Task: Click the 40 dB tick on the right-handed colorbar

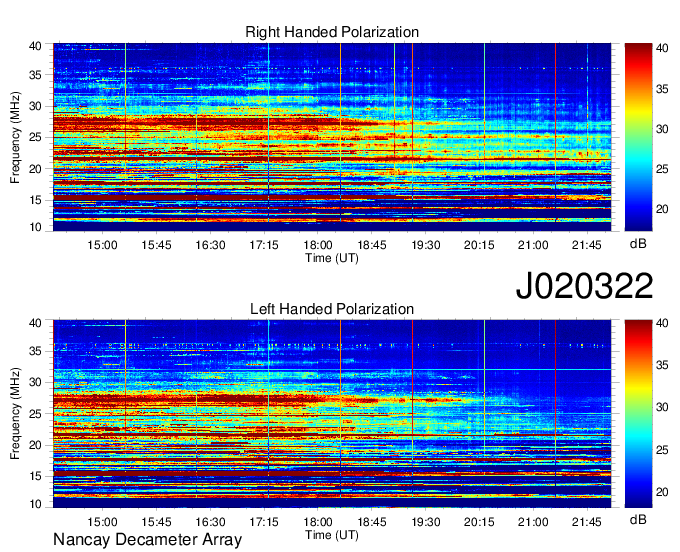Action: coord(662,48)
